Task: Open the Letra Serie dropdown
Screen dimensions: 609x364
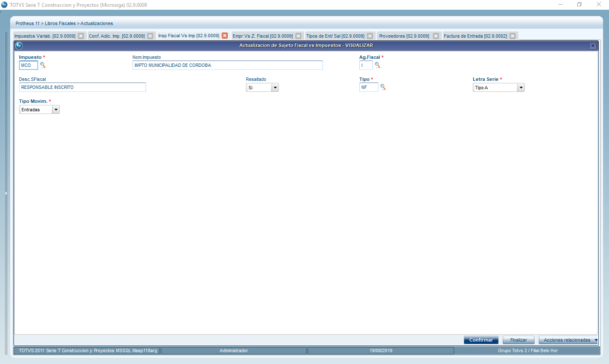Action: point(521,88)
